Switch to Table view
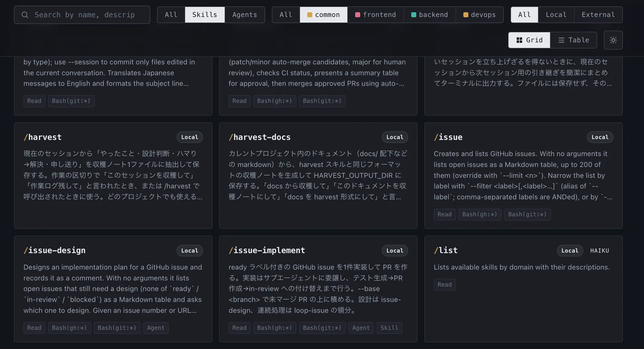644x349 pixels. pos(574,40)
